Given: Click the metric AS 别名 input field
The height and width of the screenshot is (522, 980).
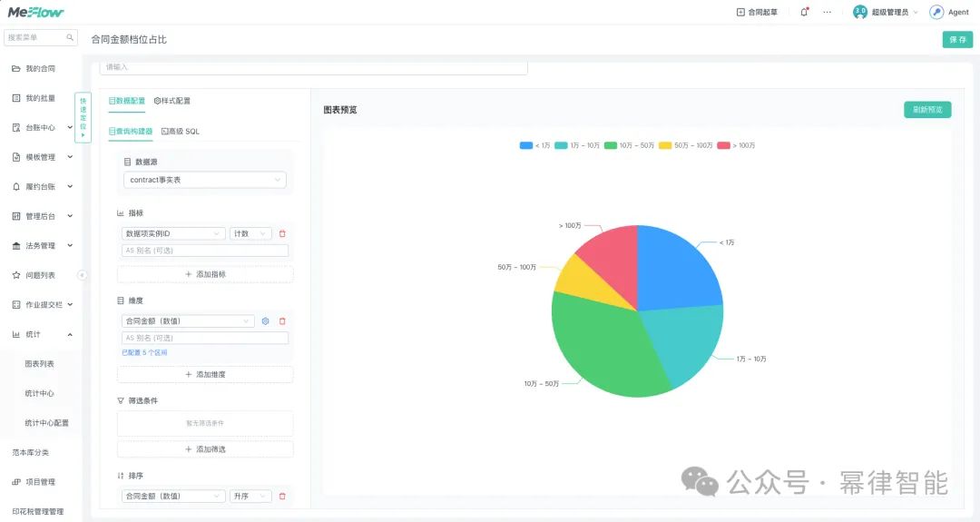Looking at the screenshot, I should [205, 251].
